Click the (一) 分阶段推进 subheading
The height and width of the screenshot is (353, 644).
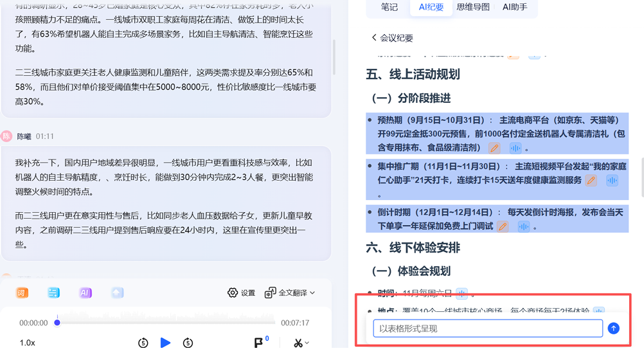(x=411, y=98)
